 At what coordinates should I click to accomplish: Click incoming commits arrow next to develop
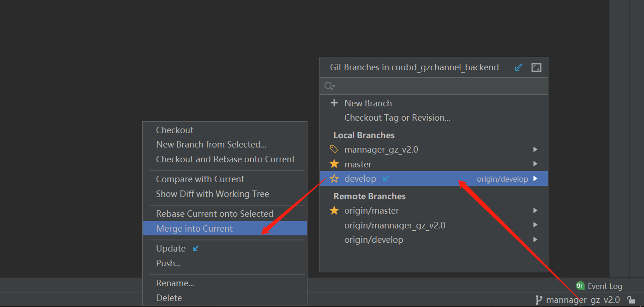coord(386,178)
